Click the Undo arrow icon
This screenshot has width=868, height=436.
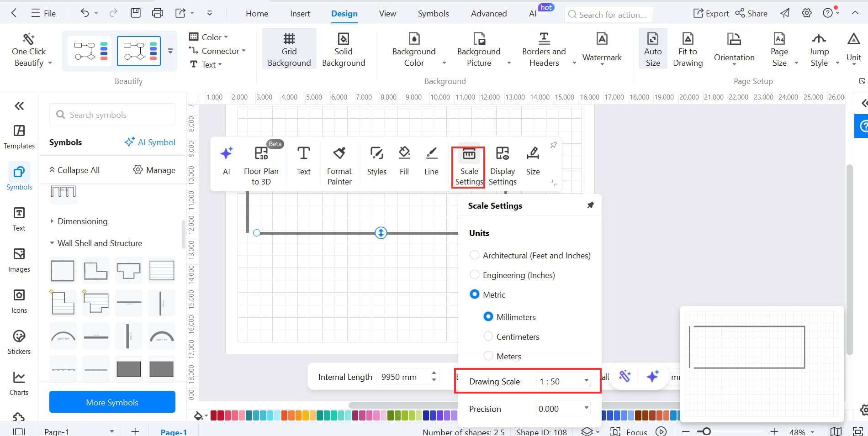85,13
